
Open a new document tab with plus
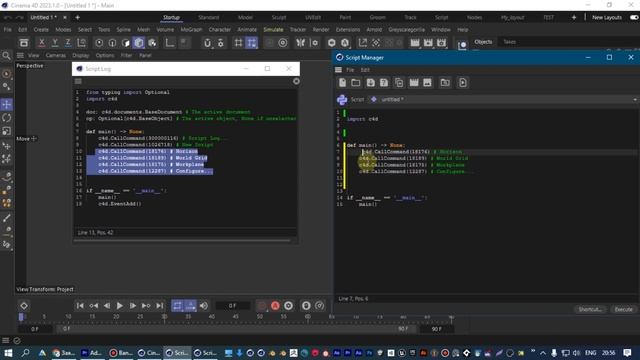coord(78,18)
